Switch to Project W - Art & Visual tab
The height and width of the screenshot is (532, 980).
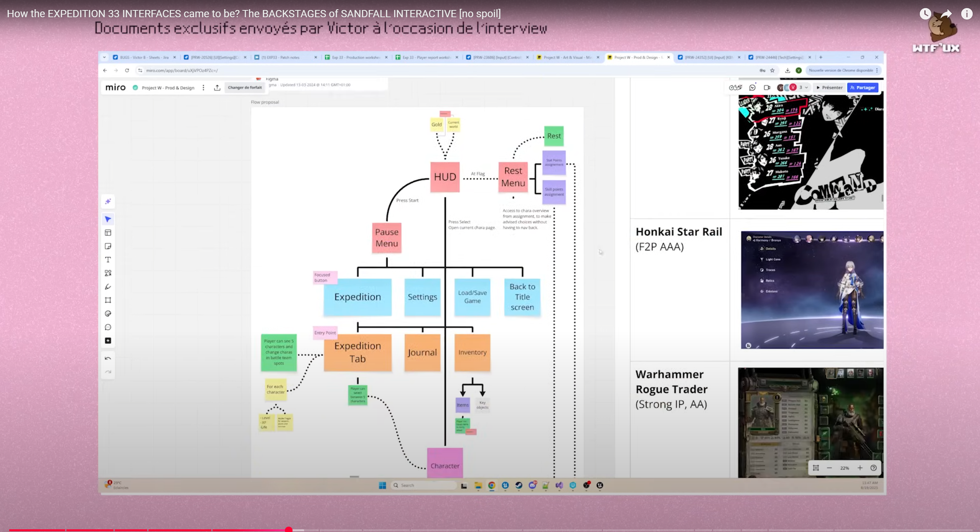pyautogui.click(x=567, y=57)
